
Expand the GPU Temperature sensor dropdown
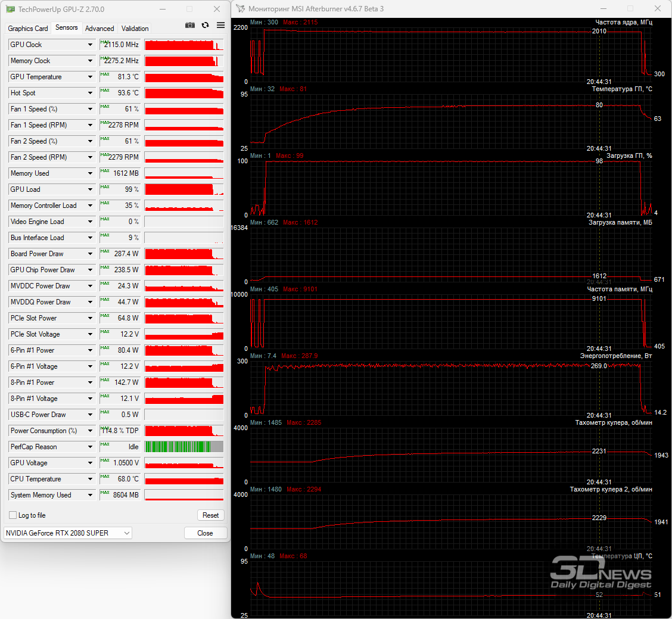point(90,77)
